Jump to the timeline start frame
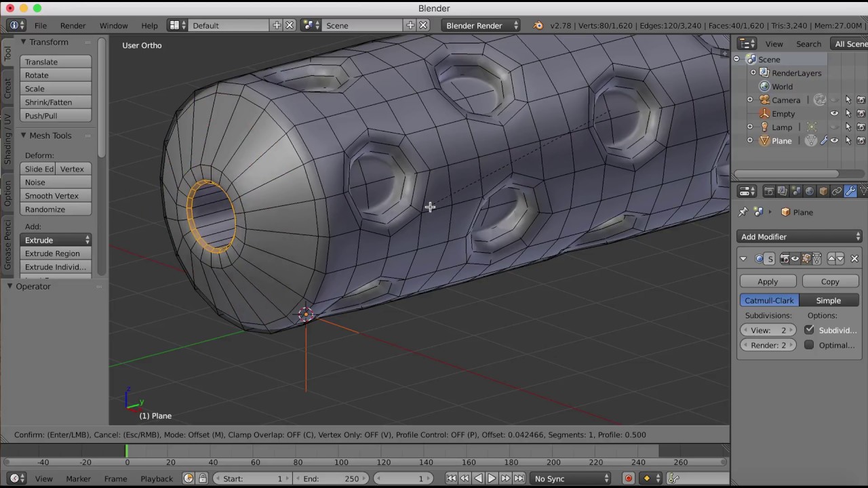This screenshot has width=868, height=488. tap(451, 479)
